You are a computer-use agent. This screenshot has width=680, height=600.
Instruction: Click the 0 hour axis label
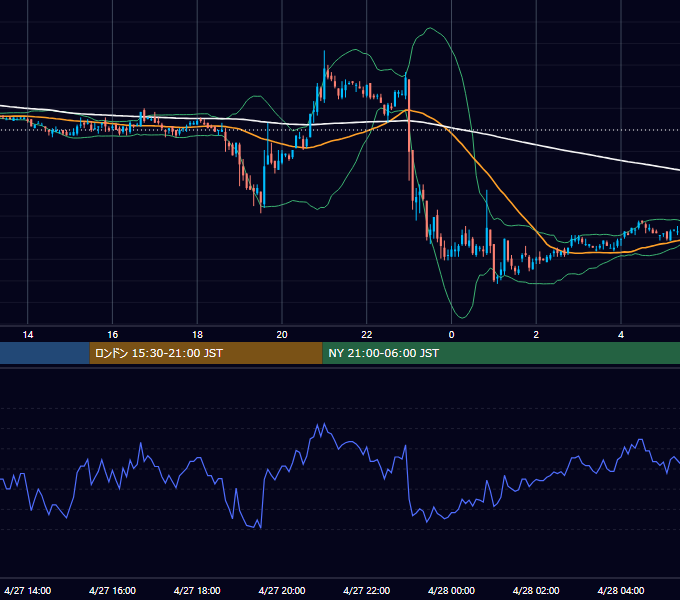(x=451, y=335)
